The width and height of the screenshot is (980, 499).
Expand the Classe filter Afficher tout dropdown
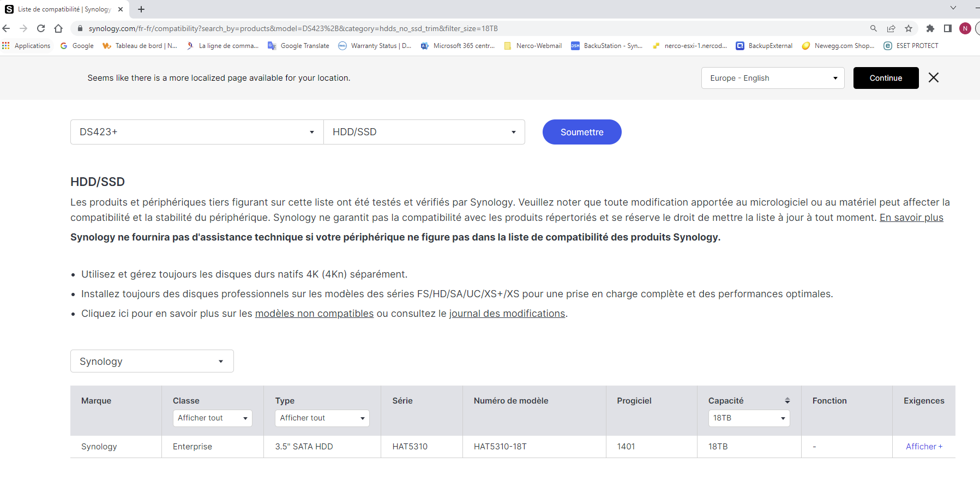pyautogui.click(x=212, y=418)
